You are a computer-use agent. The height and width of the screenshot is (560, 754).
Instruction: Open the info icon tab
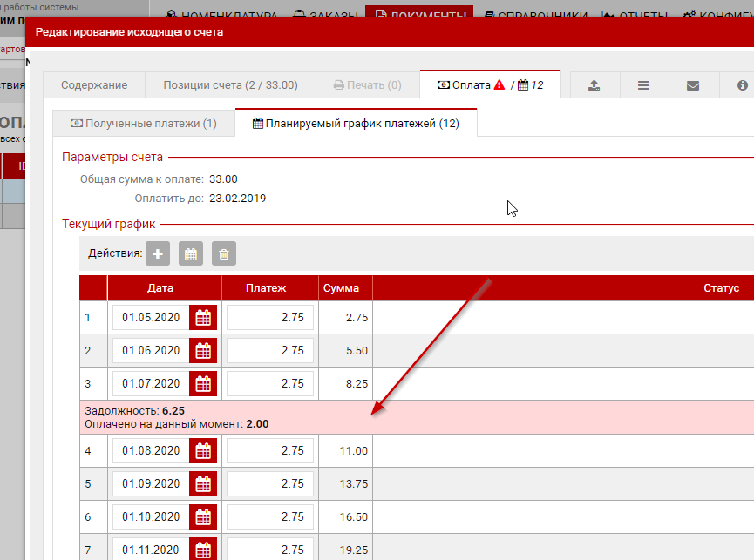click(x=742, y=85)
